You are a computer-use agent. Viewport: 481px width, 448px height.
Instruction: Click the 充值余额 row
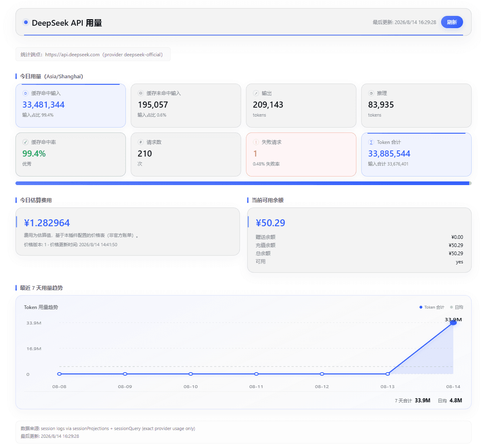(359, 245)
